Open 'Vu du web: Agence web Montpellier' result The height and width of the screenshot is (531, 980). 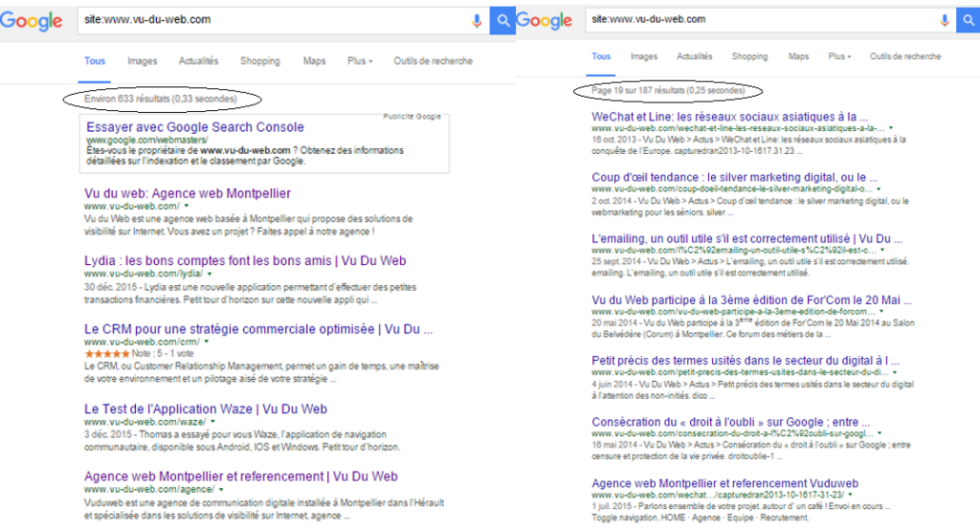[x=188, y=193]
